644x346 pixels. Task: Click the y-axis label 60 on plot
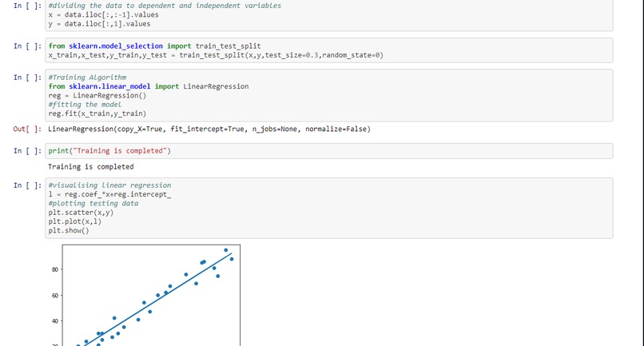[55, 296]
